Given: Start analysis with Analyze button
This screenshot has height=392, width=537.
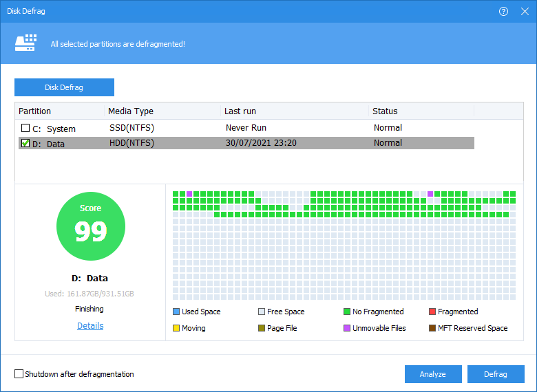Looking at the screenshot, I should coord(433,374).
